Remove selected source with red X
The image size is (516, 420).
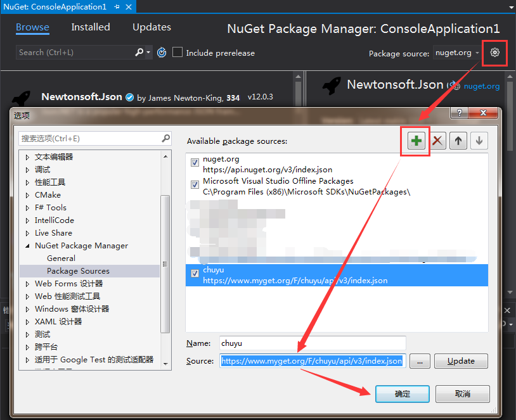pos(437,141)
